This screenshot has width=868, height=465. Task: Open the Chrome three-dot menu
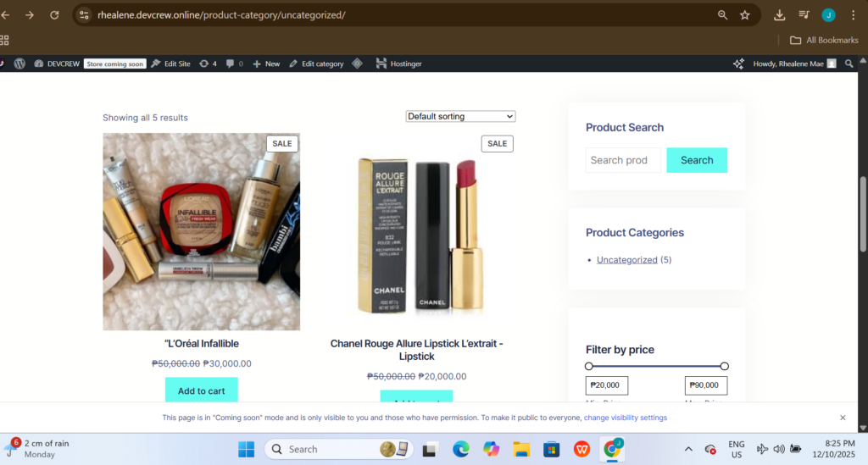pos(854,15)
